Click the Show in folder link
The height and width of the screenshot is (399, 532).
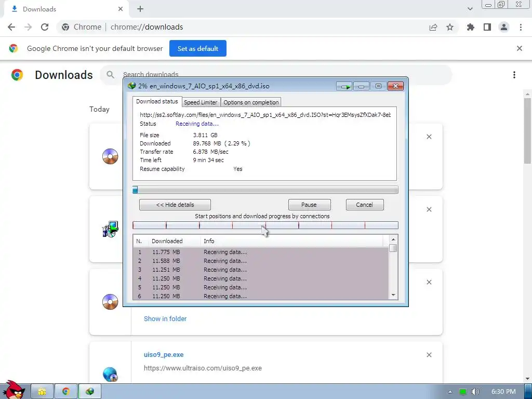[165, 318]
